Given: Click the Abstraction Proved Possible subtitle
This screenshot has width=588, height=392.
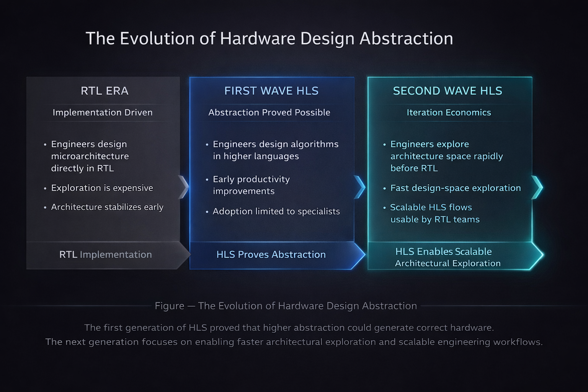Looking at the screenshot, I should [x=269, y=113].
